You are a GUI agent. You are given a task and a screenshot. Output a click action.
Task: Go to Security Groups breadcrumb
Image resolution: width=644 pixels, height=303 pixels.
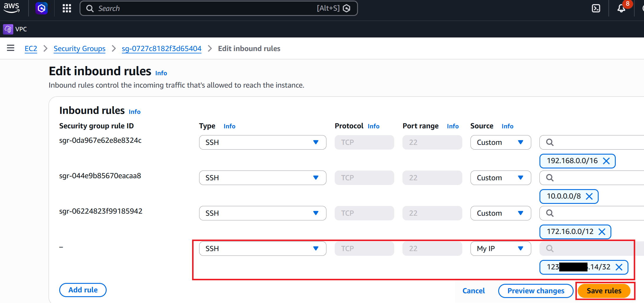(80, 48)
